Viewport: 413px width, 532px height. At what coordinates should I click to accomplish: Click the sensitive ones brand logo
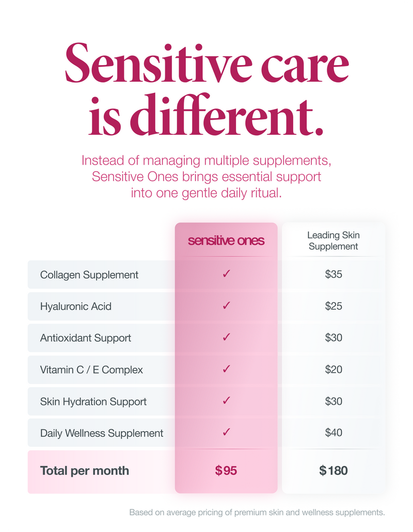226,241
